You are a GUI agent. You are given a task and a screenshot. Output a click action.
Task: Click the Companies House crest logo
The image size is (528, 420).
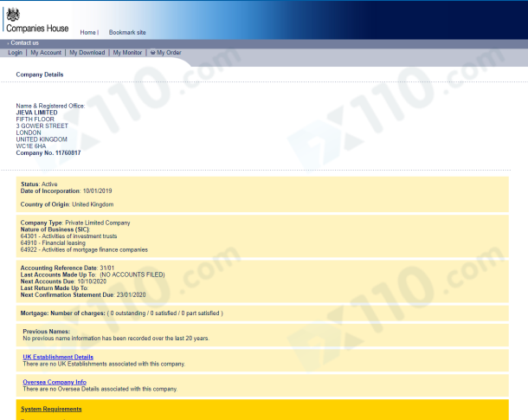(x=13, y=15)
